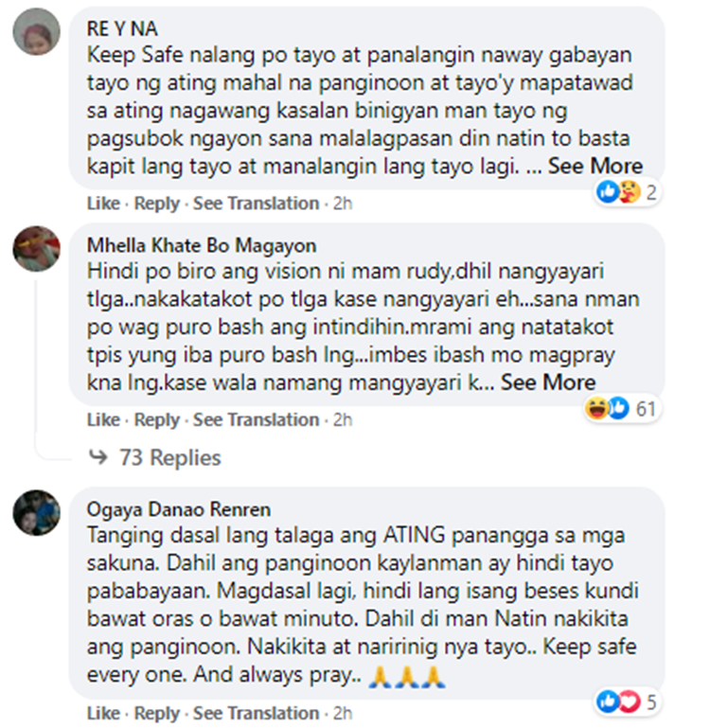Like Mhella Khate Bo Magayon's comment

tap(103, 419)
